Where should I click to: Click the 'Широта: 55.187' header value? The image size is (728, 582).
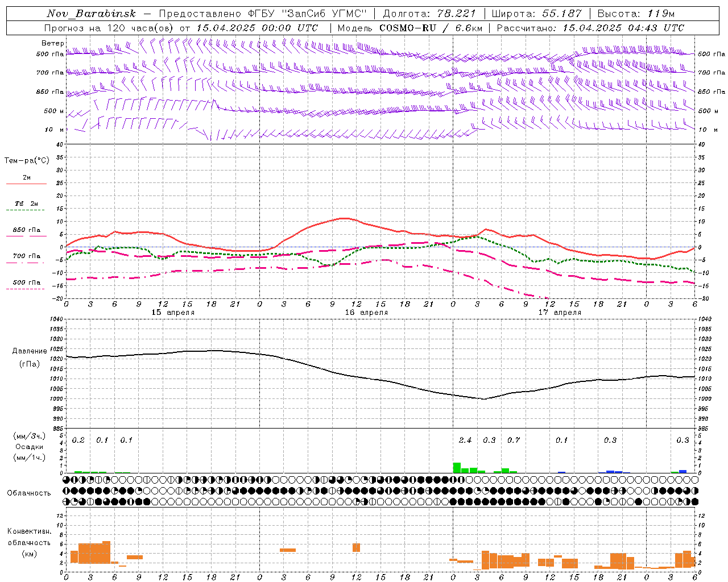[537, 14]
